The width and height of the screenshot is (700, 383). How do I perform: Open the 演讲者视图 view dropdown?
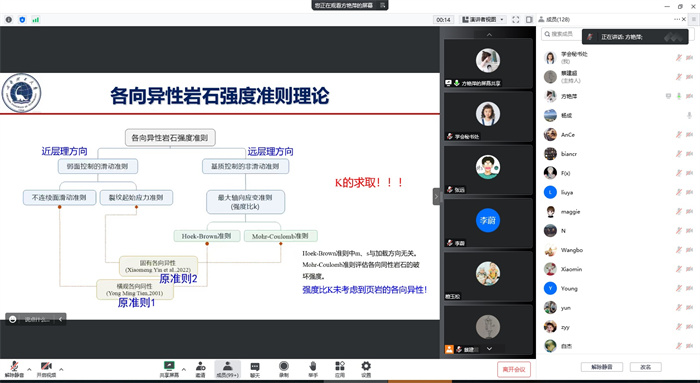(x=483, y=20)
